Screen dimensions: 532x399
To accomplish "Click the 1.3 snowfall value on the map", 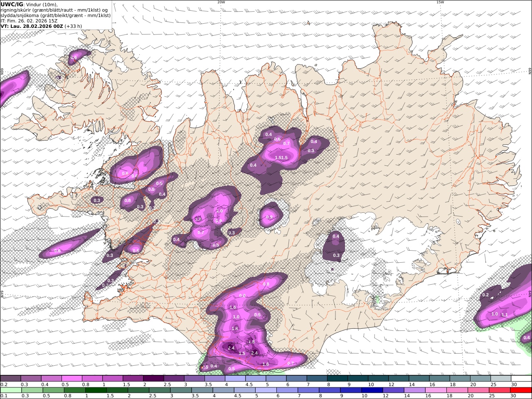I will coord(198,219).
